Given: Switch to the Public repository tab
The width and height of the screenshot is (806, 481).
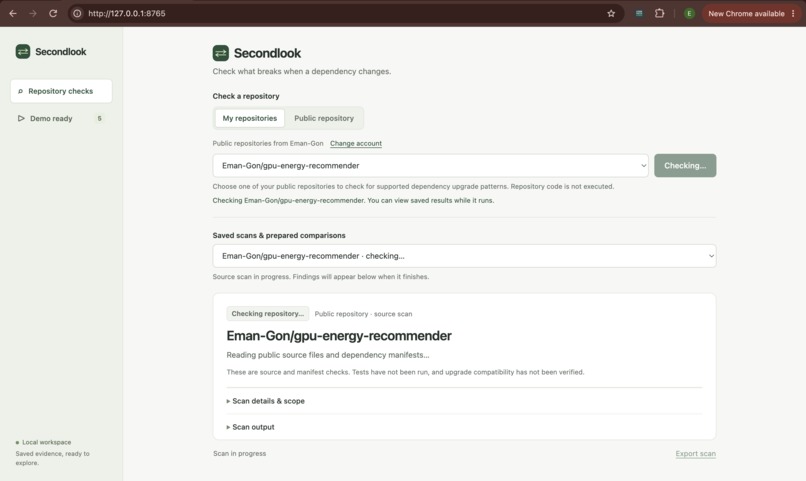Looking at the screenshot, I should [324, 118].
